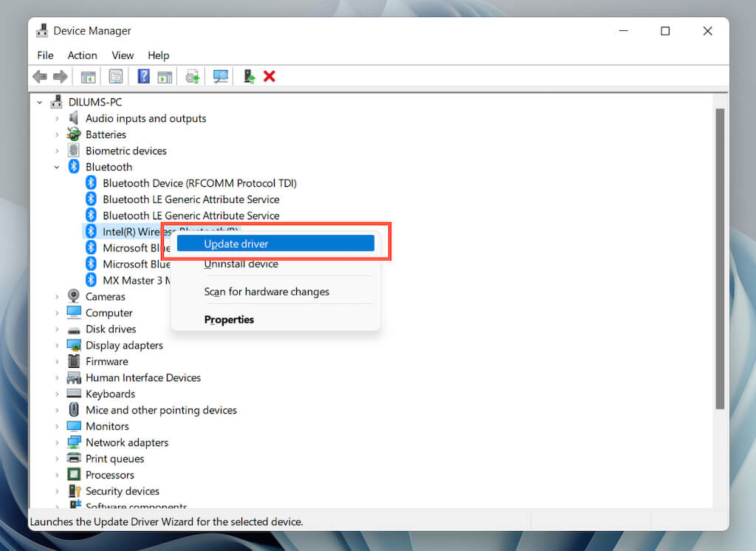Screen dimensions: 756x551
Task: Click the Scan for hardware changes monitor icon
Action: (x=220, y=76)
